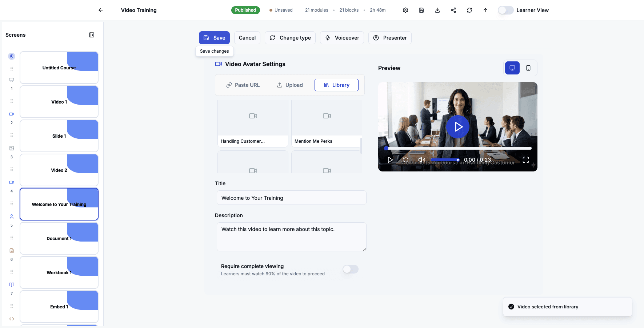
Task: Collapse the Screens panel
Action: pyautogui.click(x=92, y=35)
